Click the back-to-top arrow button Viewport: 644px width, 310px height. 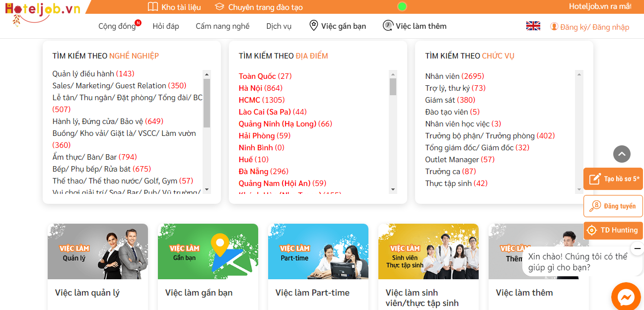pos(622,154)
